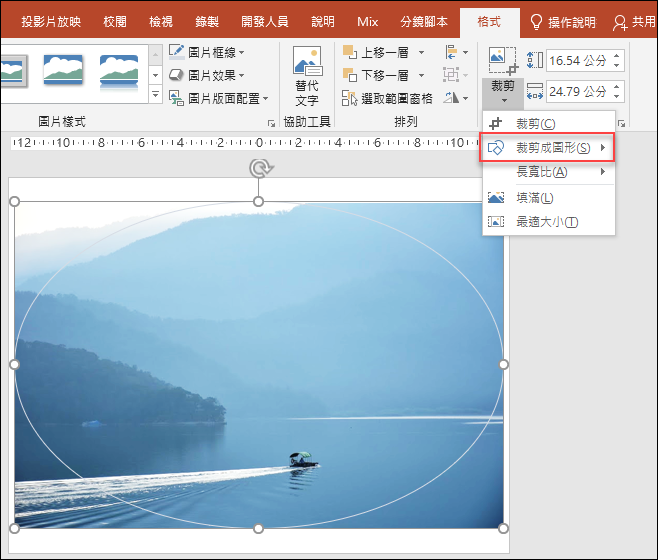Click the right-middle sizing handle
The height and width of the screenshot is (560, 658).
[503, 364]
